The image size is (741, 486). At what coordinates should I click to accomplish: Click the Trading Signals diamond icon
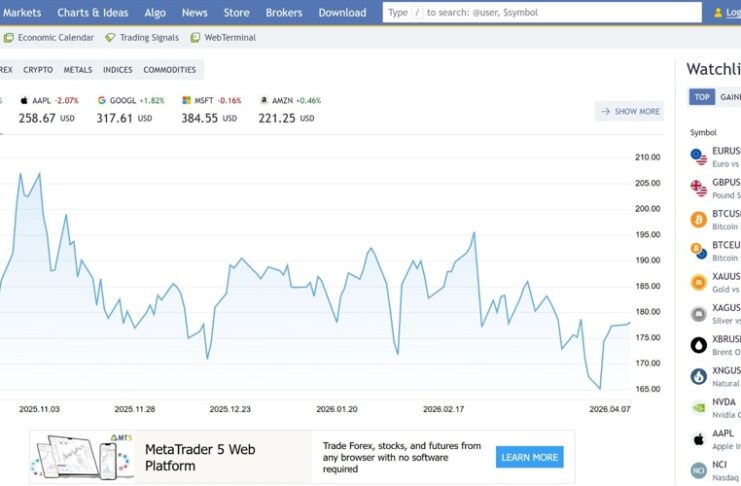tap(110, 38)
